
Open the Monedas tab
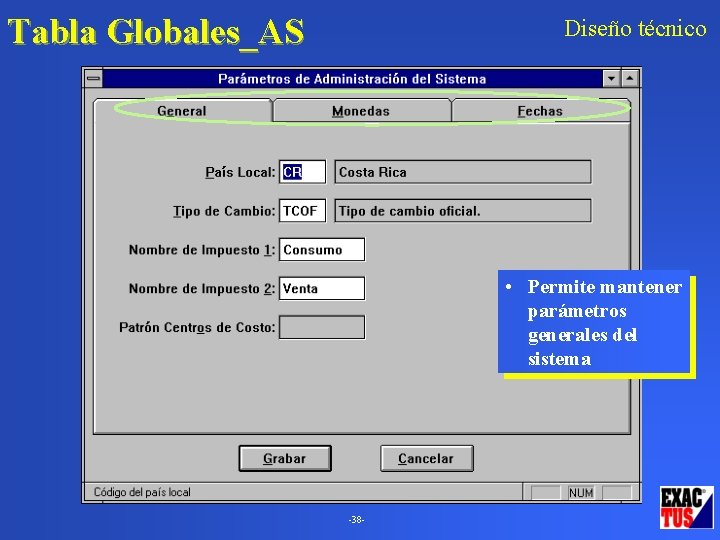361,111
